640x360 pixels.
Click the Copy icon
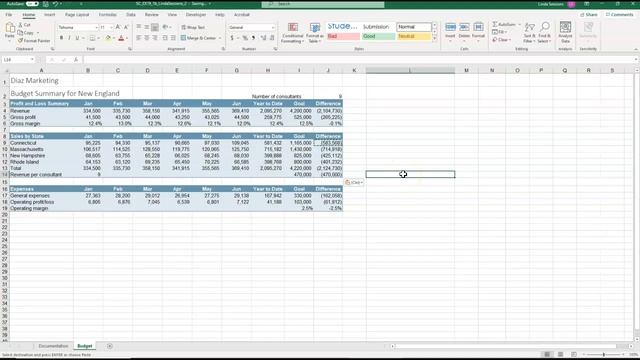[x=20, y=33]
